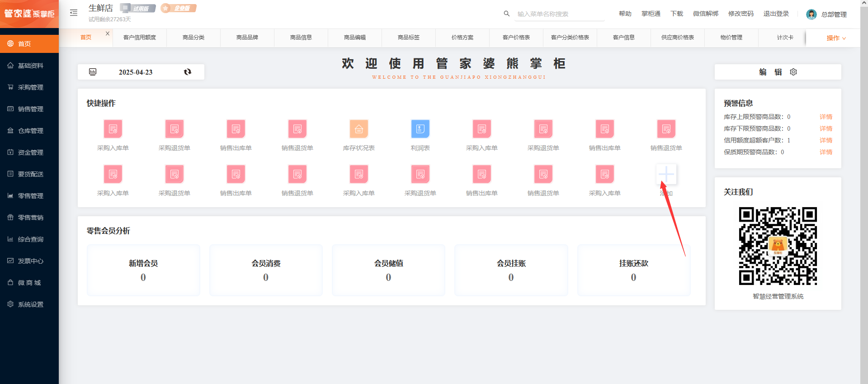Focus the 输入菜单名称搜索 search box
Image resolution: width=868 pixels, height=384 pixels.
pyautogui.click(x=560, y=14)
